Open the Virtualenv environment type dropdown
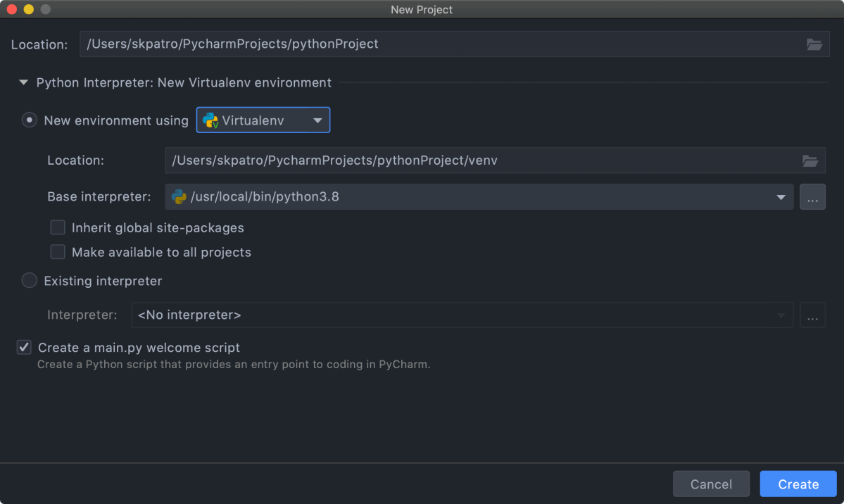844x504 pixels. click(x=263, y=120)
